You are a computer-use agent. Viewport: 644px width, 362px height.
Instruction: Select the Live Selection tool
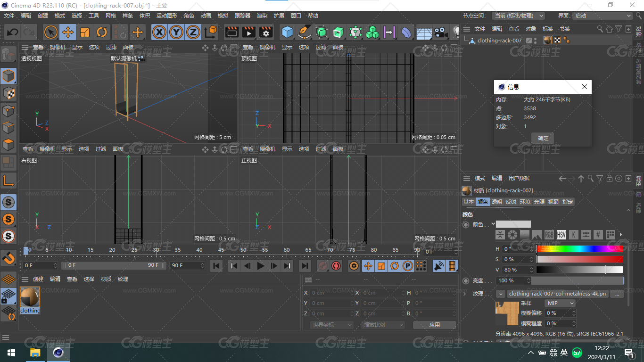click(x=51, y=32)
